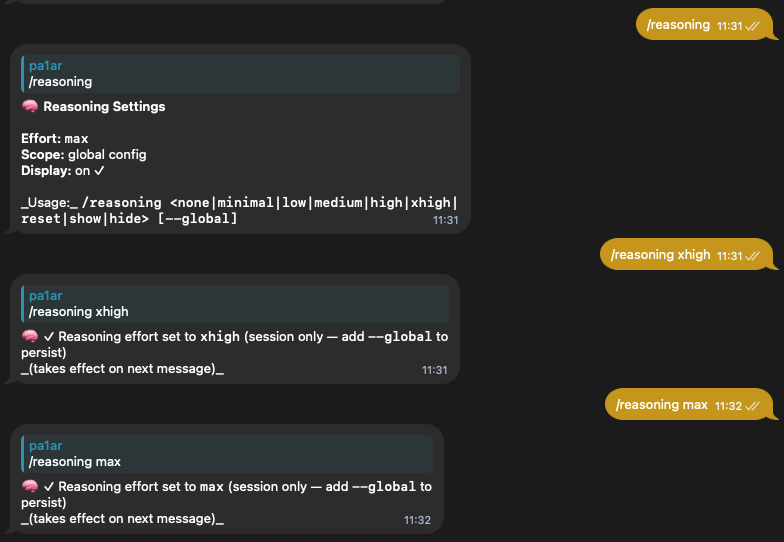Image resolution: width=784 pixels, height=542 pixels.
Task: Open the quoted reply '/reasoning max'
Action: 227,454
